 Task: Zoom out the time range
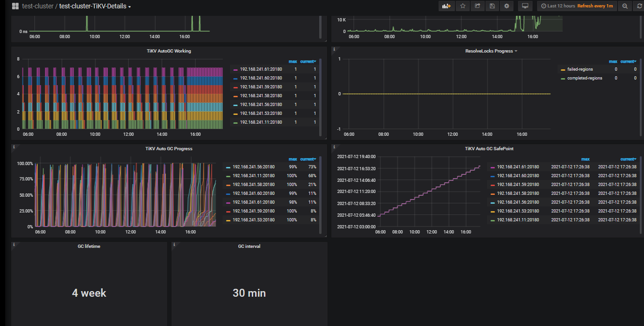(x=625, y=6)
